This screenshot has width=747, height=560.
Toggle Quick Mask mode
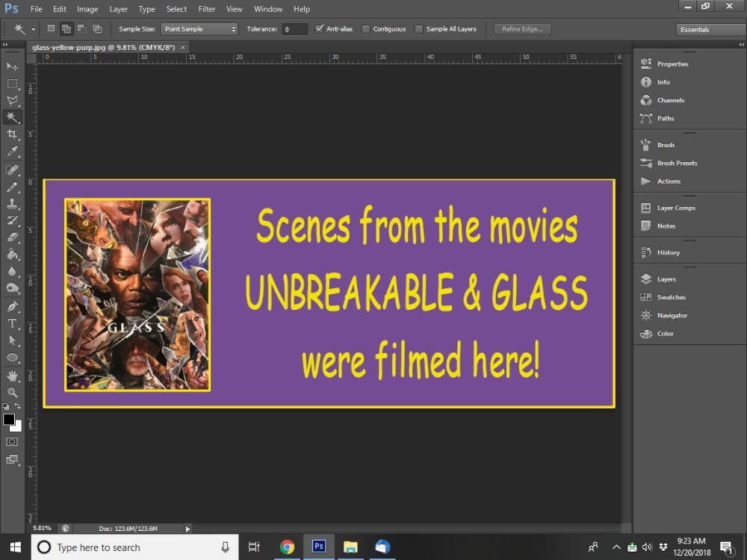pyautogui.click(x=12, y=442)
